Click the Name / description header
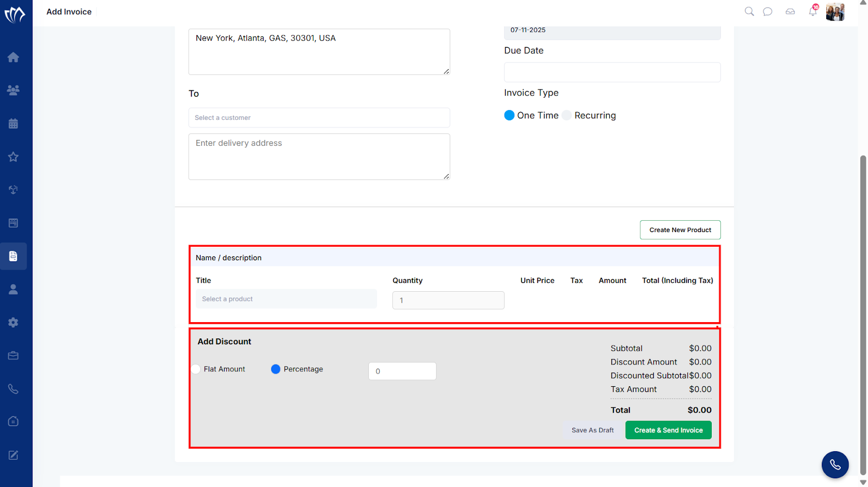This screenshot has width=868, height=487. click(x=228, y=258)
